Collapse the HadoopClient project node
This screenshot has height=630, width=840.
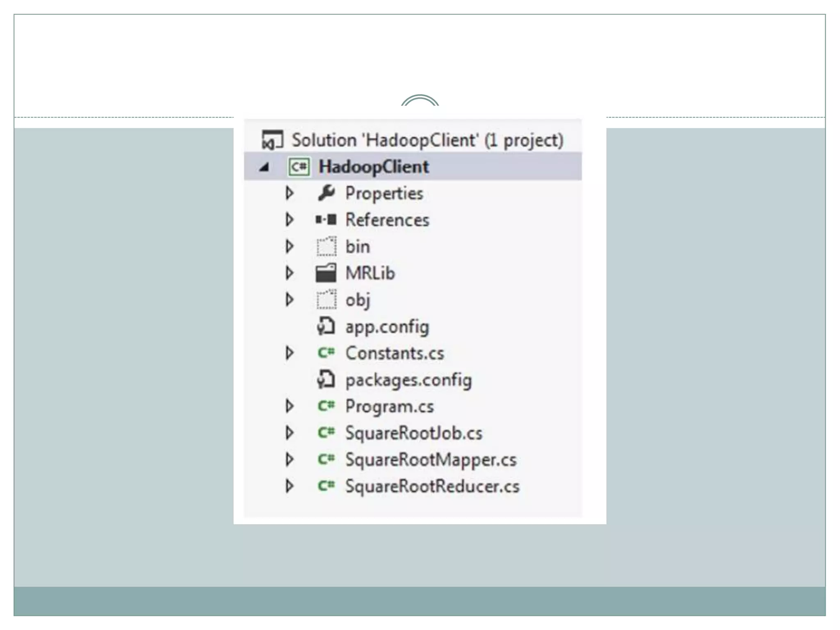click(265, 167)
